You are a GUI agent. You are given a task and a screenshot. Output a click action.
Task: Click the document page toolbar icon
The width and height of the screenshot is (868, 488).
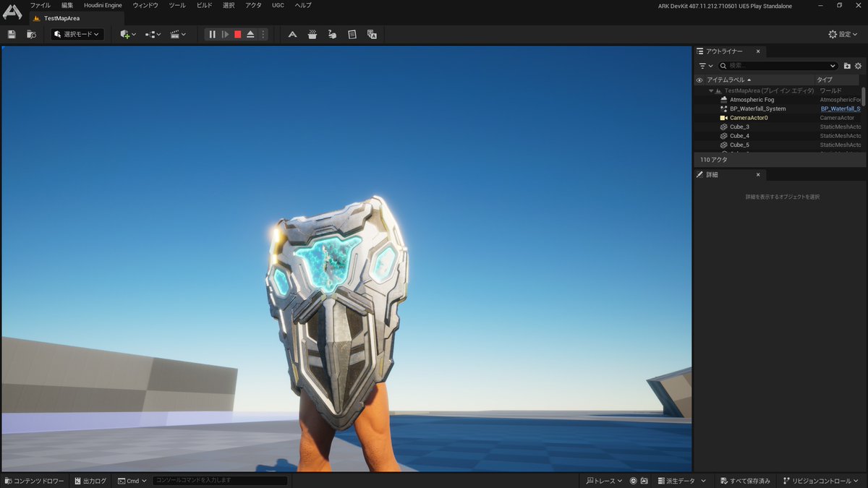352,34
